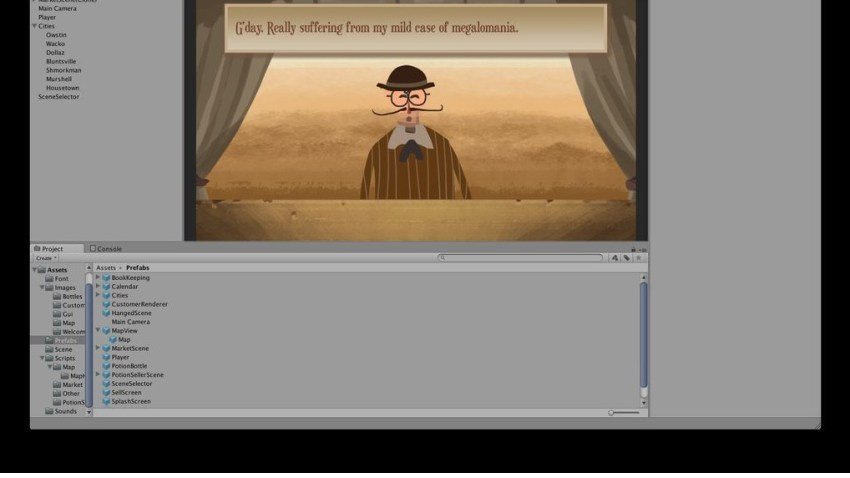Click the Search by Label tag icon

point(626,258)
